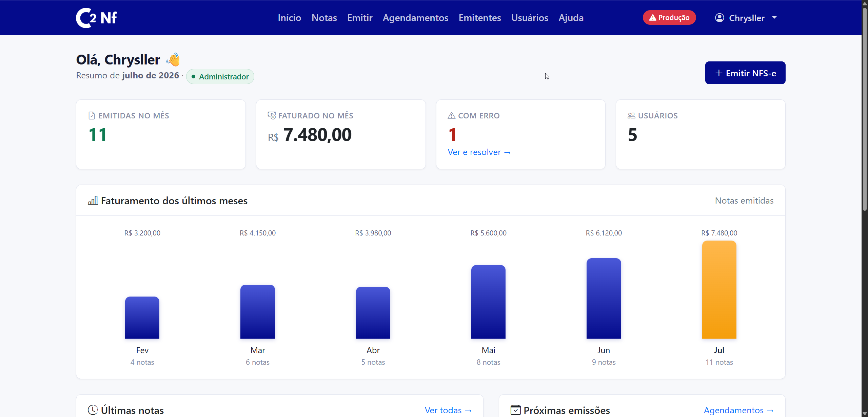868x417 pixels.
Task: Follow the Ver e resolver link
Action: pos(479,152)
